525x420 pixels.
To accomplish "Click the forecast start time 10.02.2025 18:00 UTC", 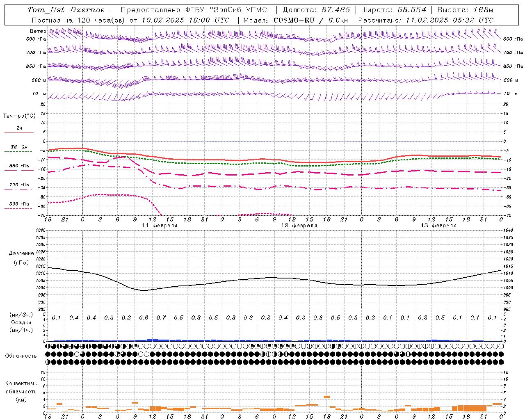I will (x=185, y=20).
